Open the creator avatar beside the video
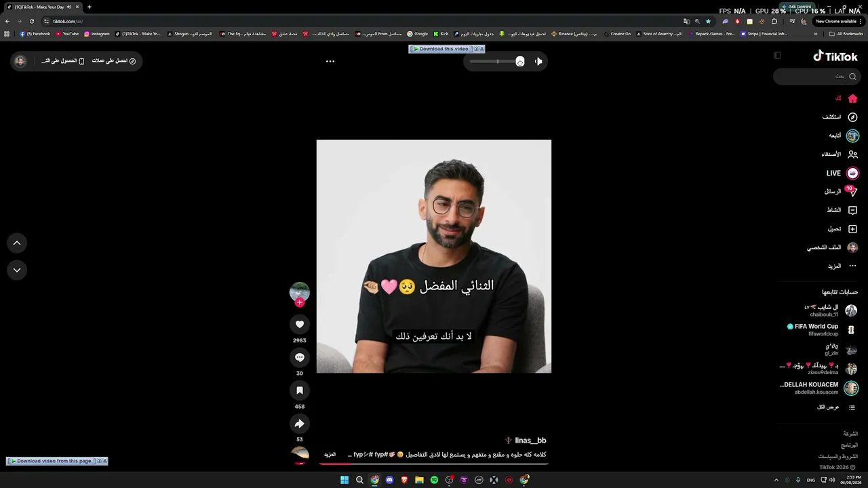 tap(300, 291)
